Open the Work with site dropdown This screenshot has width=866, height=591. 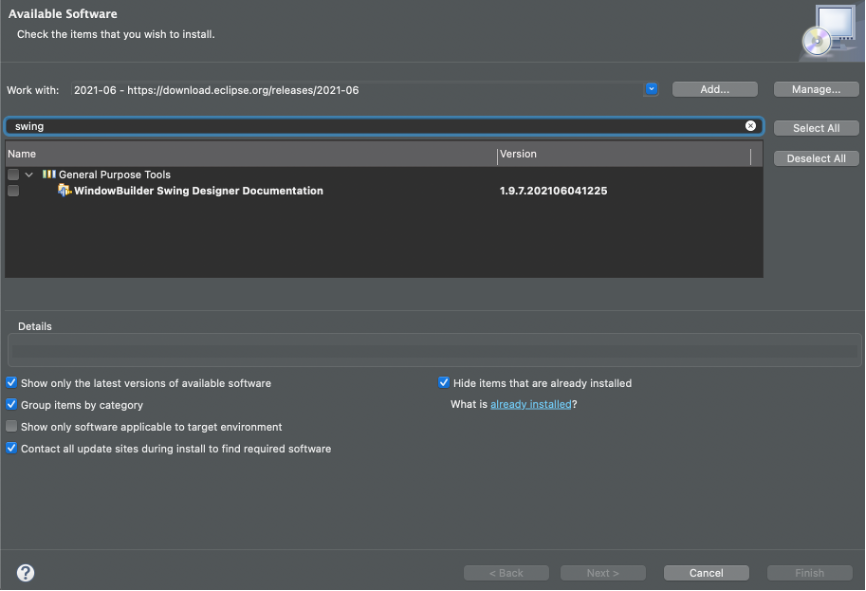click(651, 89)
